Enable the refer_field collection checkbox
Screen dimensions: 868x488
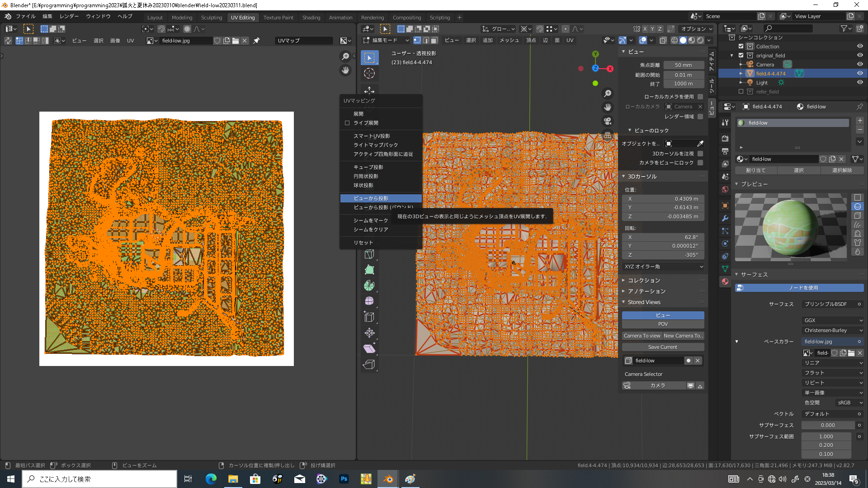click(741, 92)
